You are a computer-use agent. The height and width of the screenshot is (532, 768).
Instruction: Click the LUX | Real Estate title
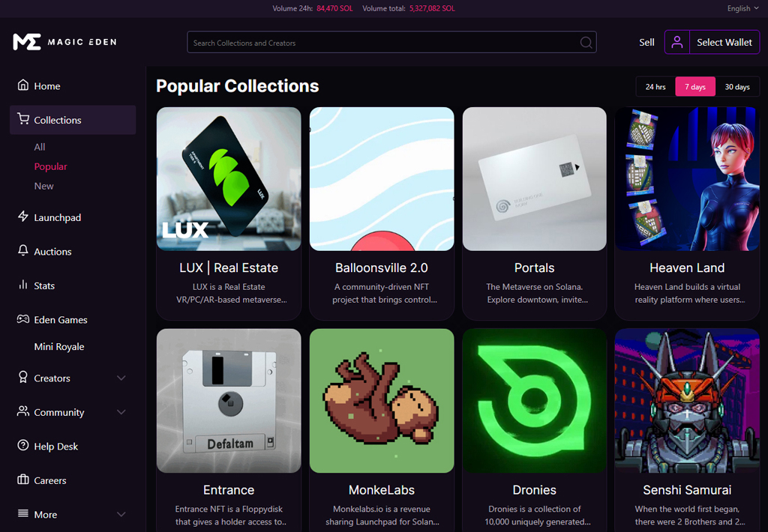tap(229, 267)
